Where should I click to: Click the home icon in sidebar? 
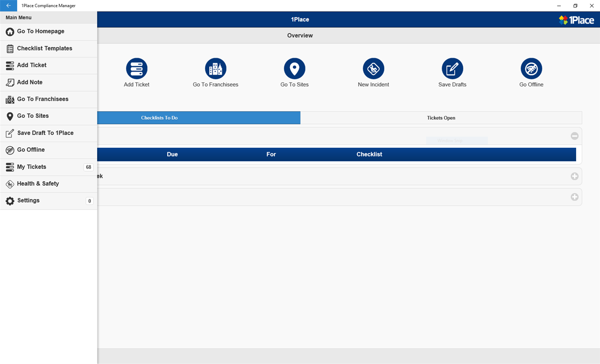coord(10,32)
